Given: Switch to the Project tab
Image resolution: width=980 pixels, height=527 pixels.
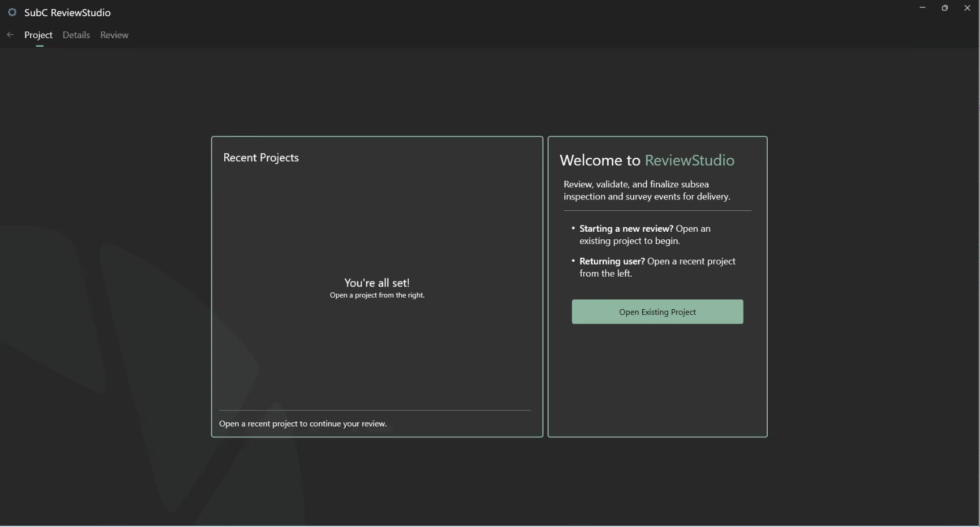Looking at the screenshot, I should [39, 35].
